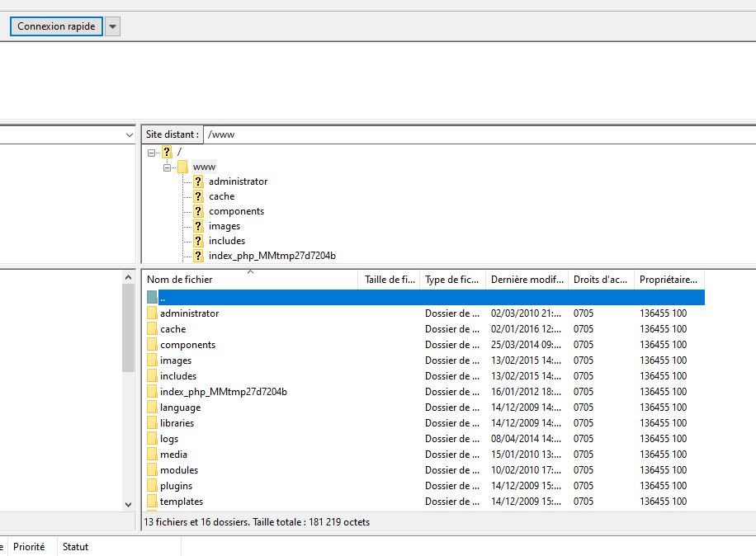Click the images folder icon in file list
The width and height of the screenshot is (756, 556).
point(152,360)
